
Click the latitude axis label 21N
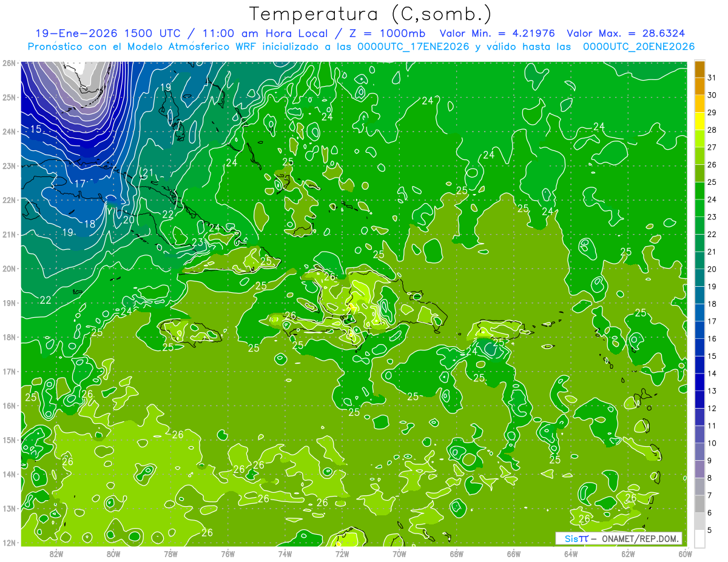pos(9,234)
